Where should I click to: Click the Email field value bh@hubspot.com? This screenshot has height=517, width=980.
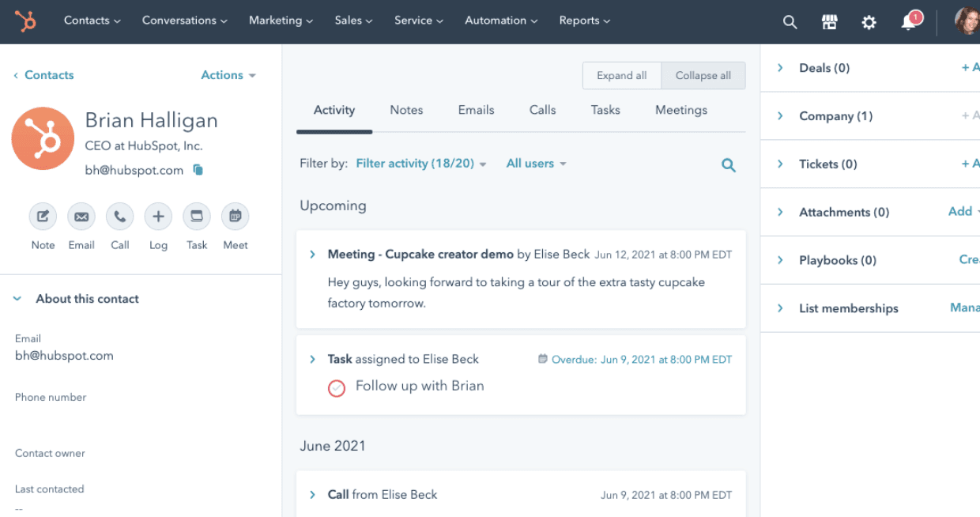click(64, 356)
